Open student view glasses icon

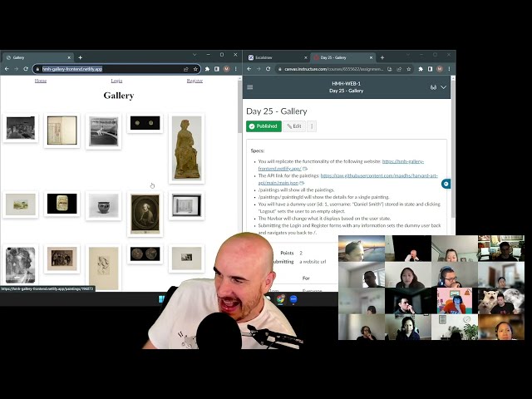coord(433,87)
